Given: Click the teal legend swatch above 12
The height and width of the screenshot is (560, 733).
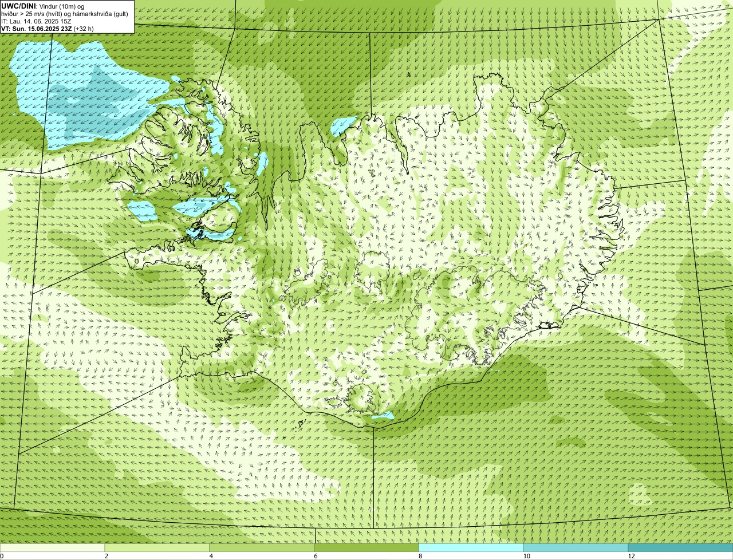Looking at the screenshot, I should [680, 548].
